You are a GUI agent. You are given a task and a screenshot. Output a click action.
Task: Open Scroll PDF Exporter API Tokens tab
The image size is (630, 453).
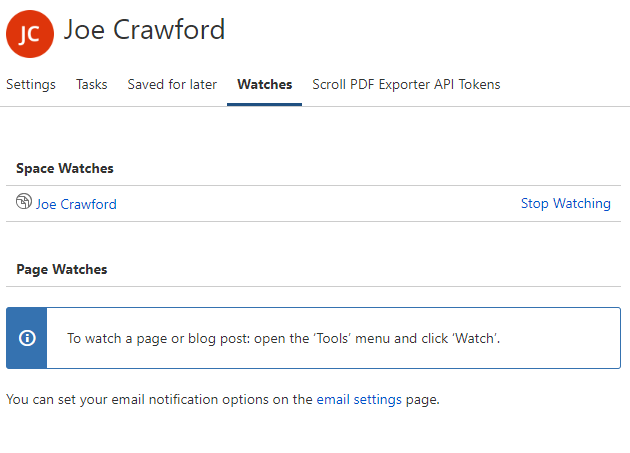pyautogui.click(x=406, y=84)
